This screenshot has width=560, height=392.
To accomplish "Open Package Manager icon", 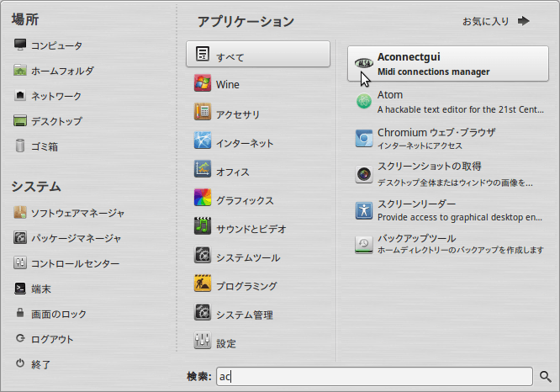I will (20, 237).
